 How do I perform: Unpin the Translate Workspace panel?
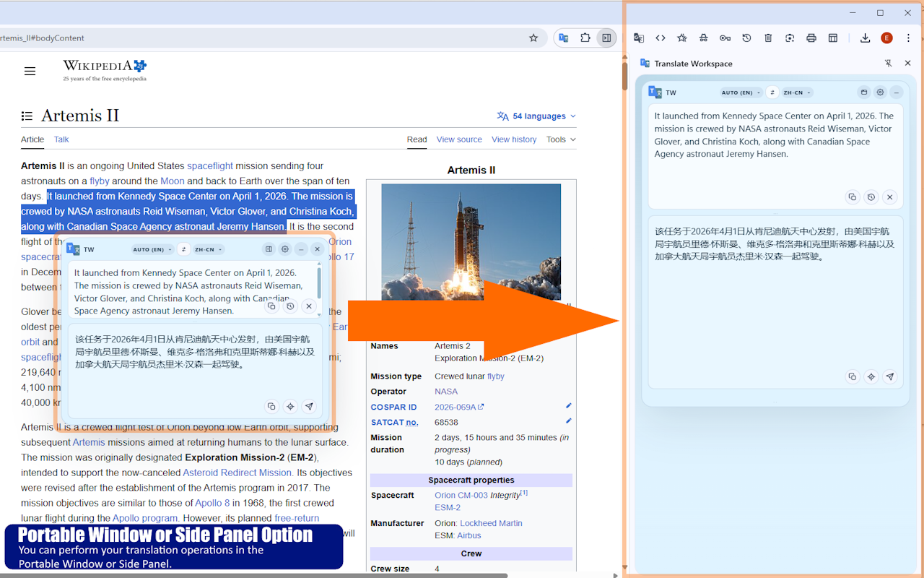pyautogui.click(x=890, y=63)
